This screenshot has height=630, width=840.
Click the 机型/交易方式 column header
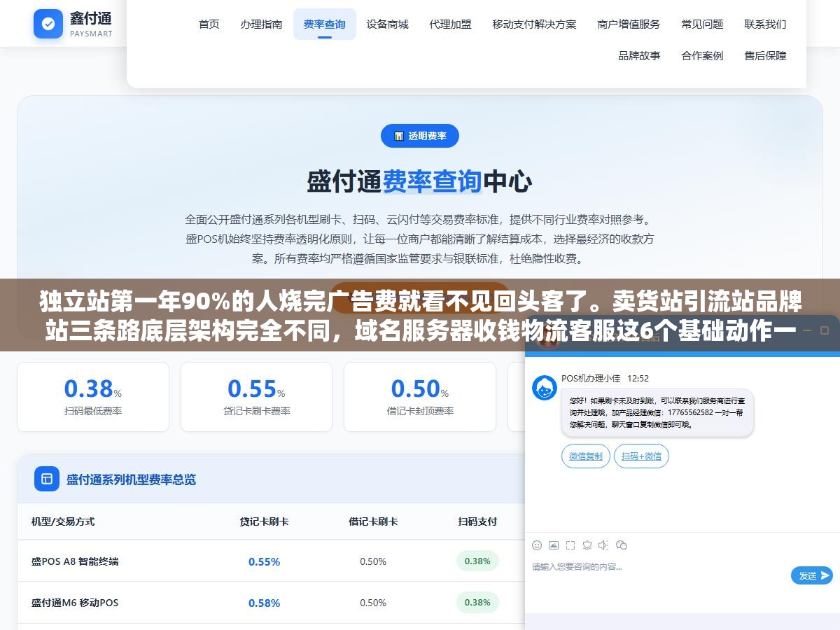point(63,521)
